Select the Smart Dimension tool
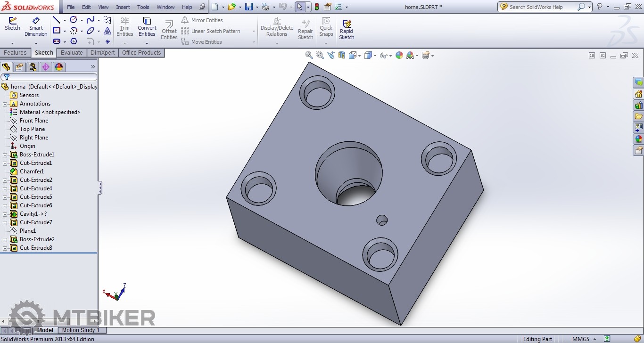The width and height of the screenshot is (644, 343). (x=36, y=27)
